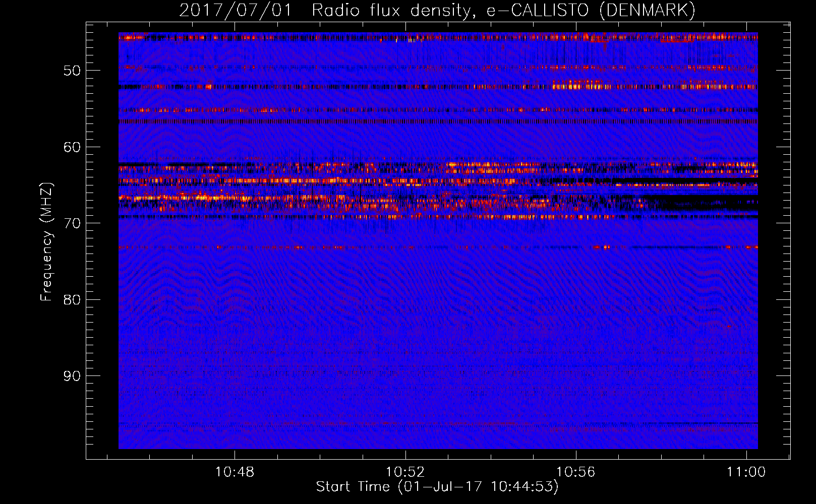
Task: Select the plot title 'Radio flux density, e-CALLISTO (DENMARK)'
Action: pyautogui.click(x=504, y=11)
